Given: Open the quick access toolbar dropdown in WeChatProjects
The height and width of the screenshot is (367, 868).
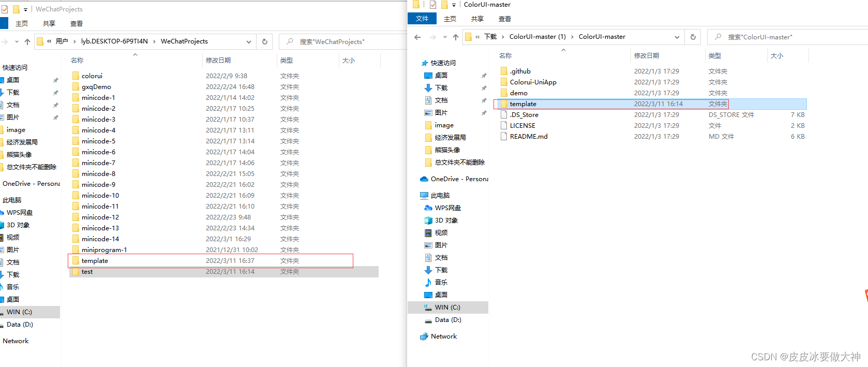Looking at the screenshot, I should point(25,9).
